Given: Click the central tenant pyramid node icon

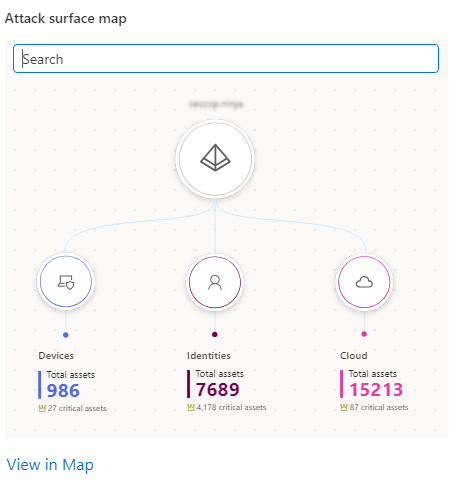Looking at the screenshot, I should [215, 158].
